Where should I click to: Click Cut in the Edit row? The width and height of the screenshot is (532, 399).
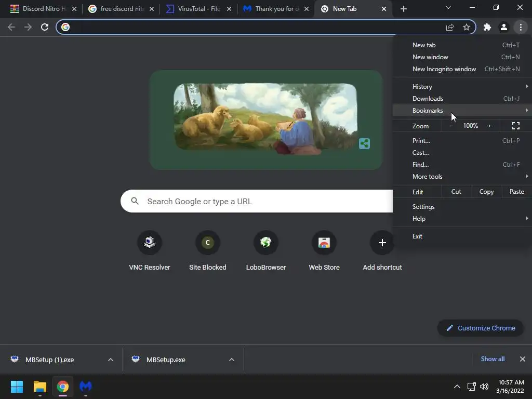tap(456, 192)
